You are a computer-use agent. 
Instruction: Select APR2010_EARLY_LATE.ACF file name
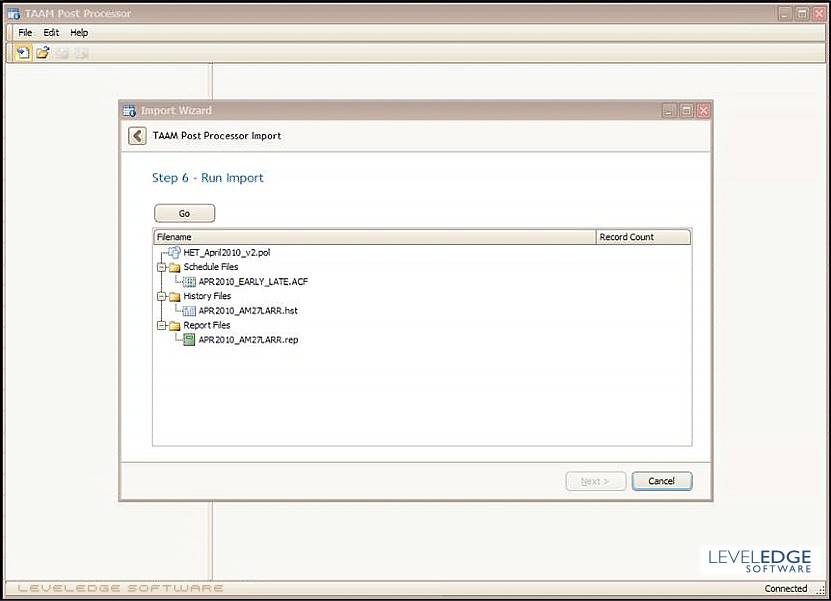tap(253, 281)
